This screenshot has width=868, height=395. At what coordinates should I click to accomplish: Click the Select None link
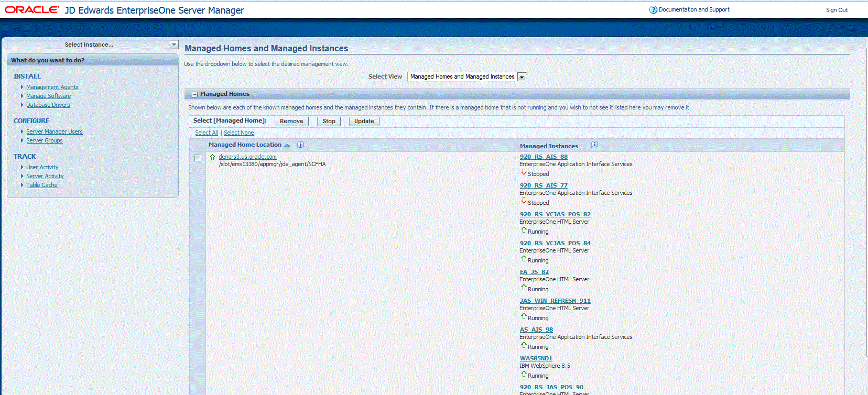[x=239, y=133]
